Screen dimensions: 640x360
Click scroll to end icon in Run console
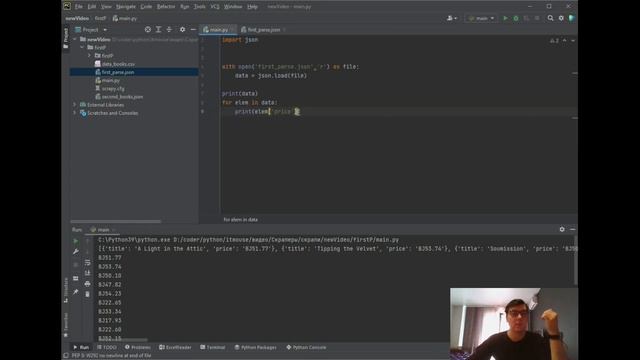(x=87, y=273)
